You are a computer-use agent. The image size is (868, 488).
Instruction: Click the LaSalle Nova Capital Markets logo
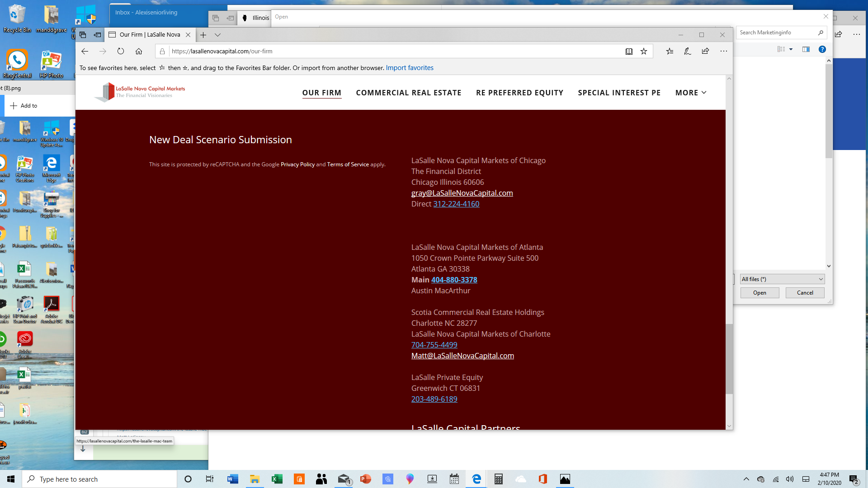click(x=140, y=92)
